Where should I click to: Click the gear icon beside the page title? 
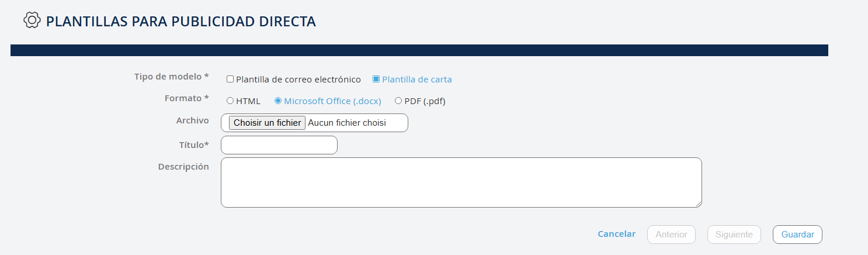(x=31, y=20)
